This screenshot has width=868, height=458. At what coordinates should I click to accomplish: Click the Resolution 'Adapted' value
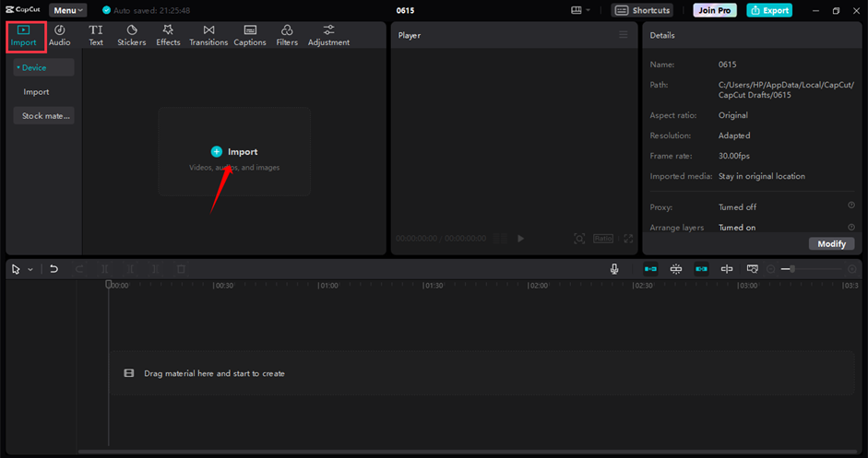tap(734, 135)
